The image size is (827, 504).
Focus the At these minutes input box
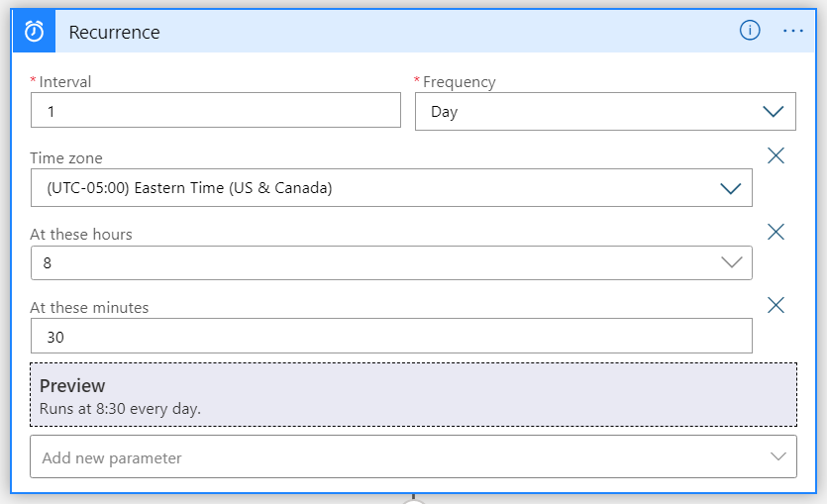(390, 337)
